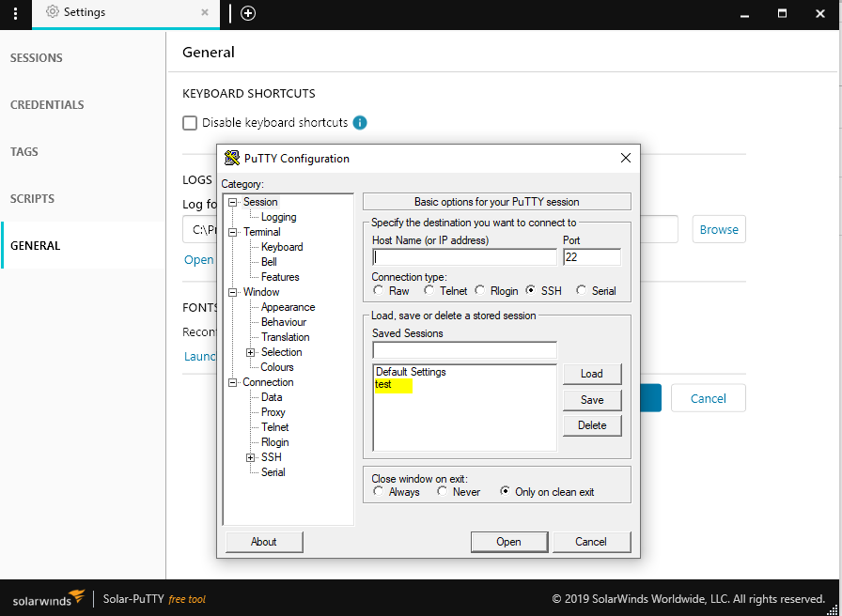The image size is (842, 616).
Task: Click the Port field
Action: pos(592,257)
